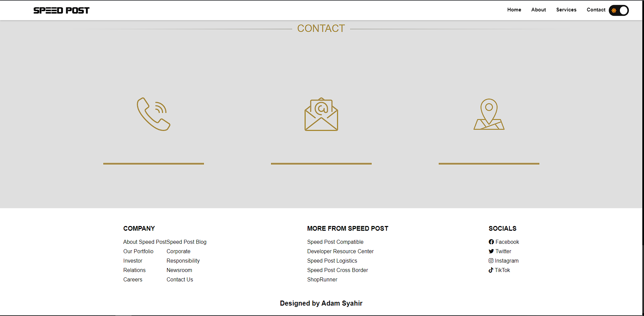Toggle the dark mode switch

click(x=619, y=10)
